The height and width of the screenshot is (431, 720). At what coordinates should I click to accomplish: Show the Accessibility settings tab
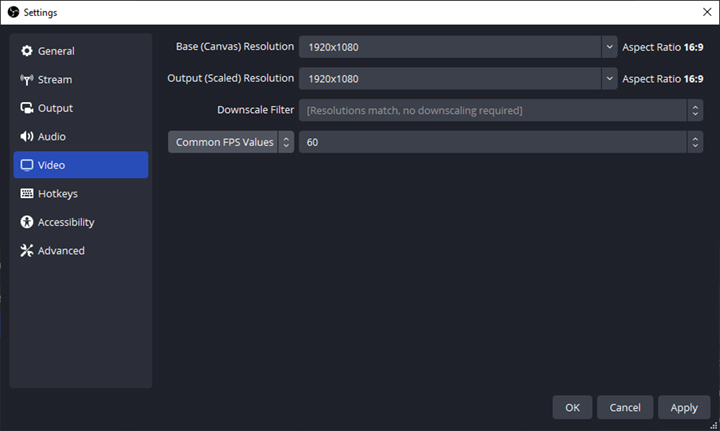[x=81, y=222]
